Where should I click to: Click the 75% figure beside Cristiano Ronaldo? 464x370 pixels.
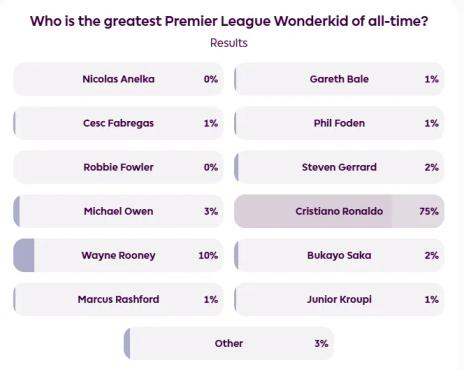click(x=429, y=211)
